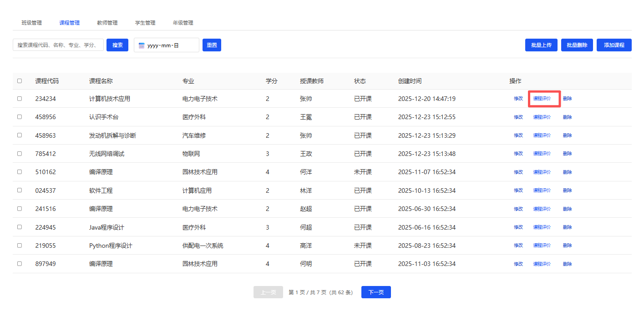Switch to 班级管理 tab
The height and width of the screenshot is (316, 644).
(x=32, y=23)
